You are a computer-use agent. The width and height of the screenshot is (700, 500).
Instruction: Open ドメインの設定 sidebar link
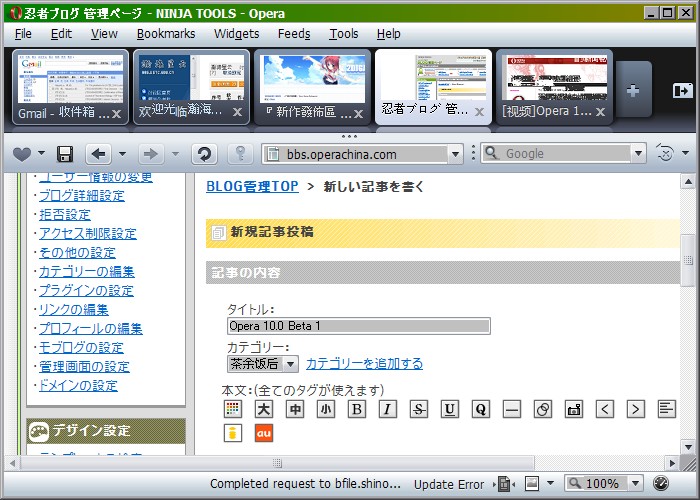[x=78, y=386]
